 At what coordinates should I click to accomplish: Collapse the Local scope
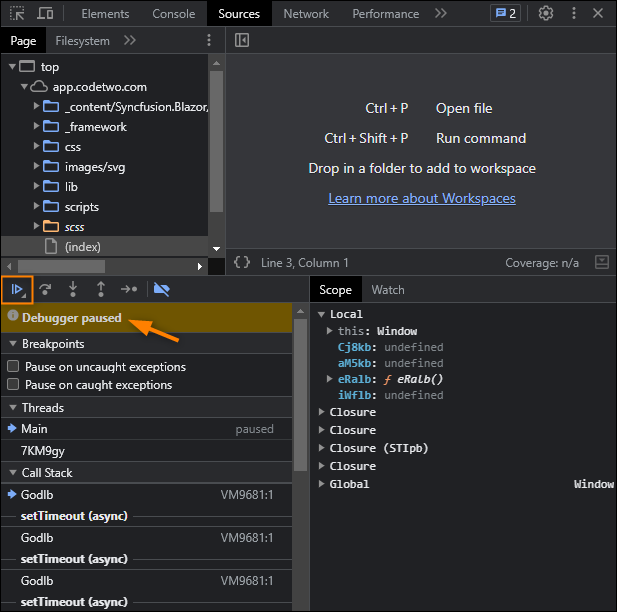point(321,314)
